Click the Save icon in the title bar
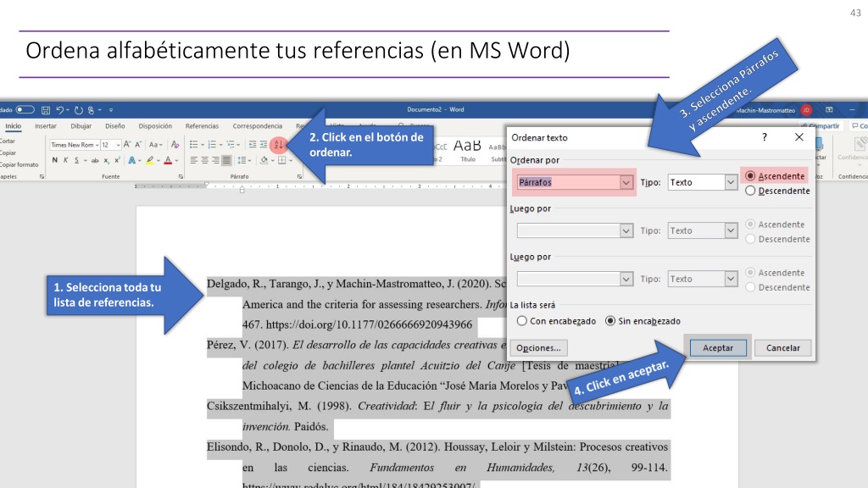The image size is (868, 488). [46, 110]
